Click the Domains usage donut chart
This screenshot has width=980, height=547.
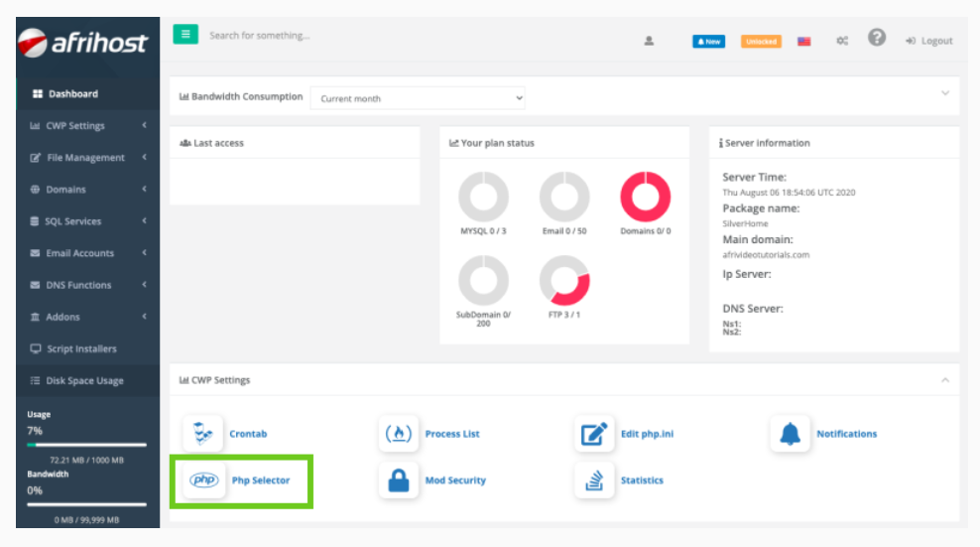[x=646, y=197]
